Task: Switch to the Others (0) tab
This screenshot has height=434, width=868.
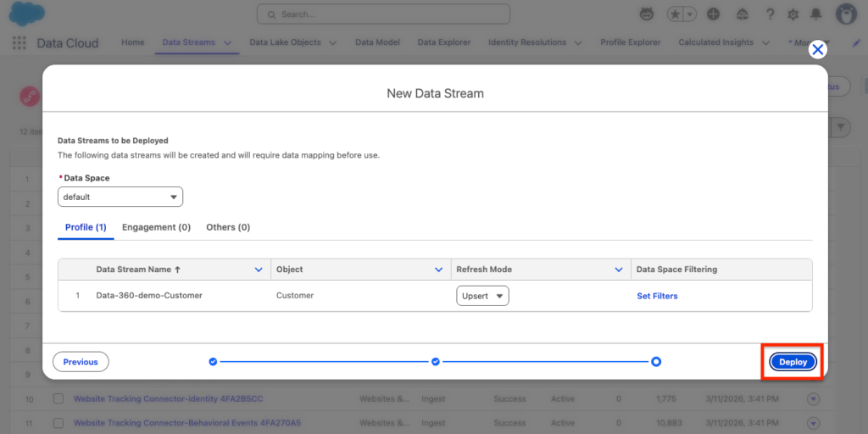Action: [228, 227]
